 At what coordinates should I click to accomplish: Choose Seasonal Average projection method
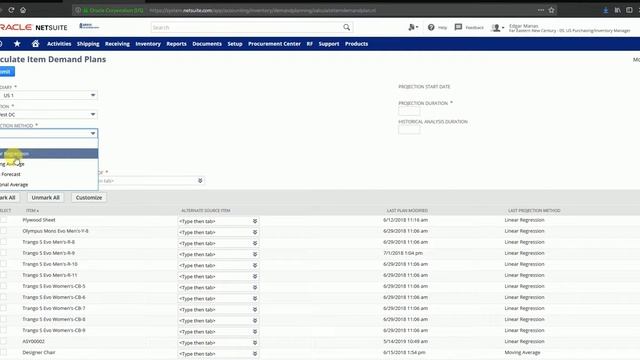tap(49, 184)
